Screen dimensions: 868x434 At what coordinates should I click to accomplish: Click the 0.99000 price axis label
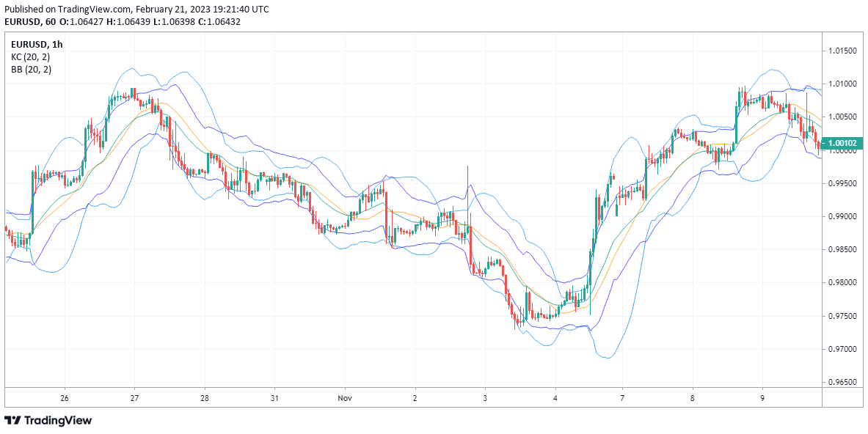(842, 217)
